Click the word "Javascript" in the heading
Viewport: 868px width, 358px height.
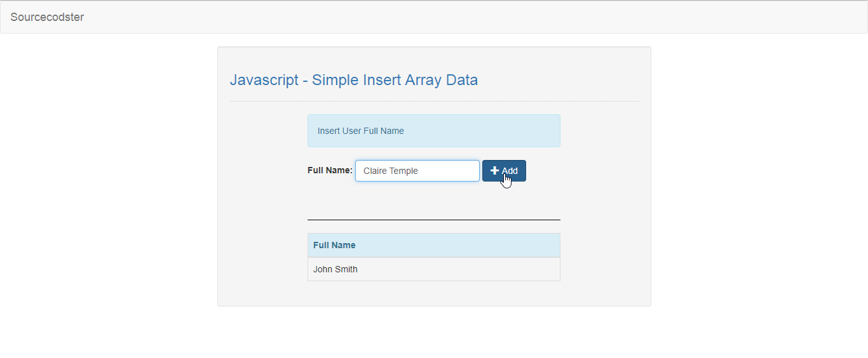tap(264, 80)
